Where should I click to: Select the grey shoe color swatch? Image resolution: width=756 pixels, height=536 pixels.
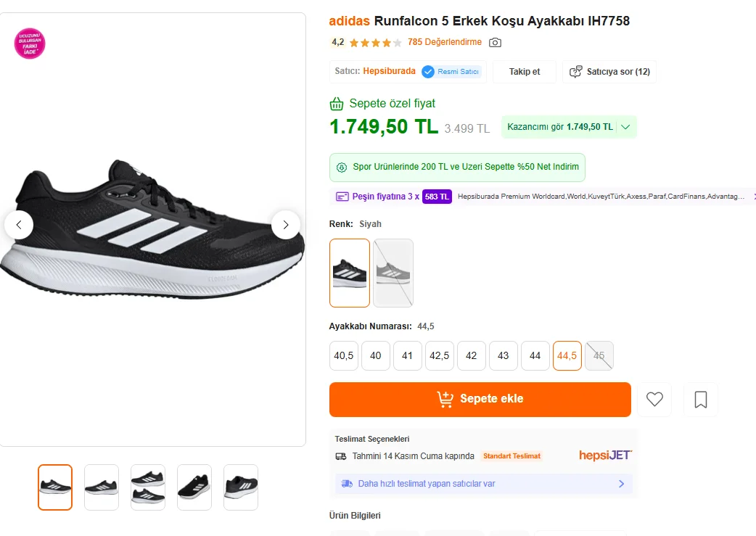pyautogui.click(x=393, y=273)
